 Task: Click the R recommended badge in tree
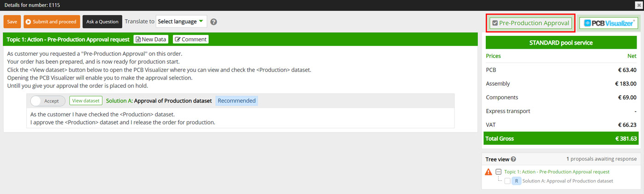tap(516, 181)
